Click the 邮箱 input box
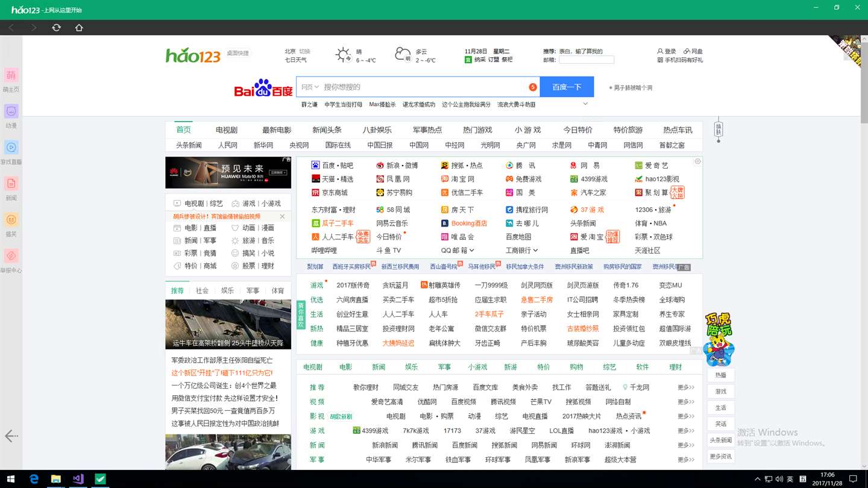 [587, 60]
